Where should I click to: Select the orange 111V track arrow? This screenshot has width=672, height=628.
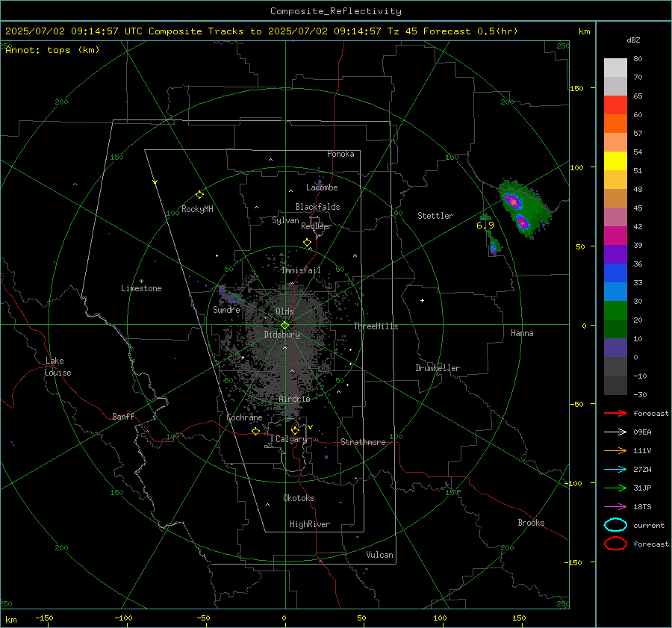coord(615,450)
